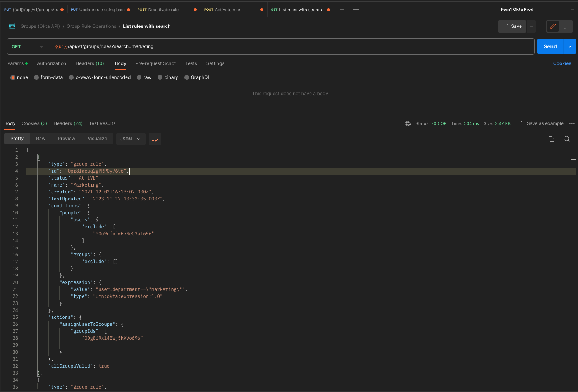
Task: Choose the GraphQL body radio button
Action: (187, 77)
